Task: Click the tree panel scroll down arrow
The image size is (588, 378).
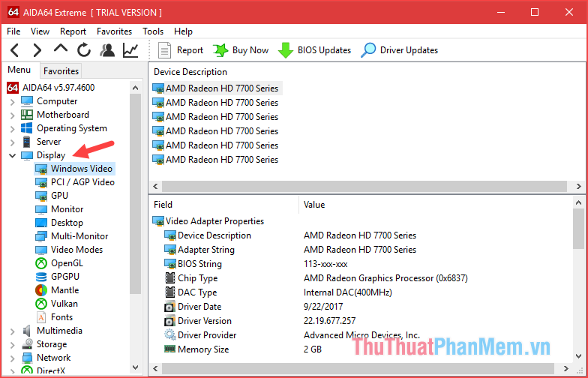Action: (135, 367)
